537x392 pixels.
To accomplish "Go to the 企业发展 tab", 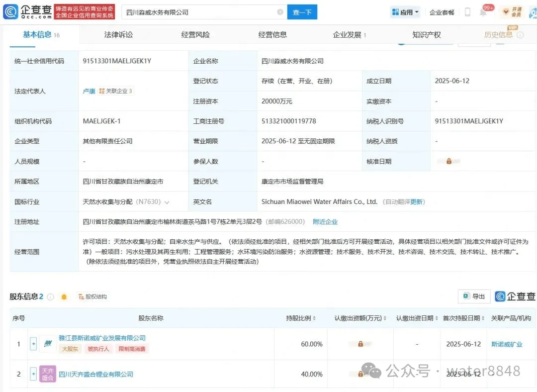I will point(350,35).
